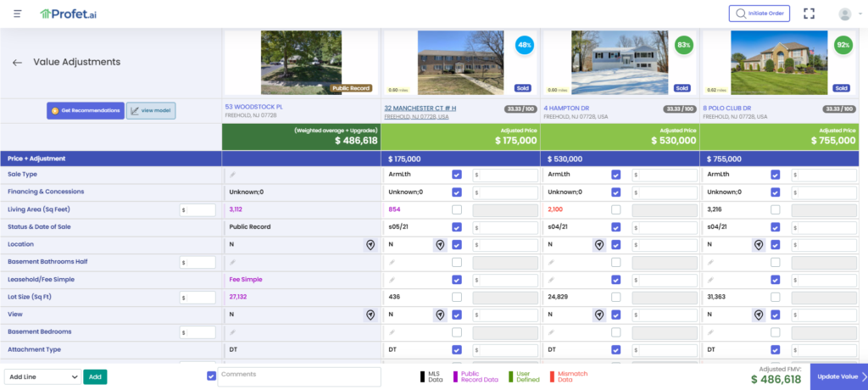Viewport: 868px width, 390px height.
Task: Click the Basement Bedrooms pencil for 4 Hampton Dr
Action: point(551,332)
